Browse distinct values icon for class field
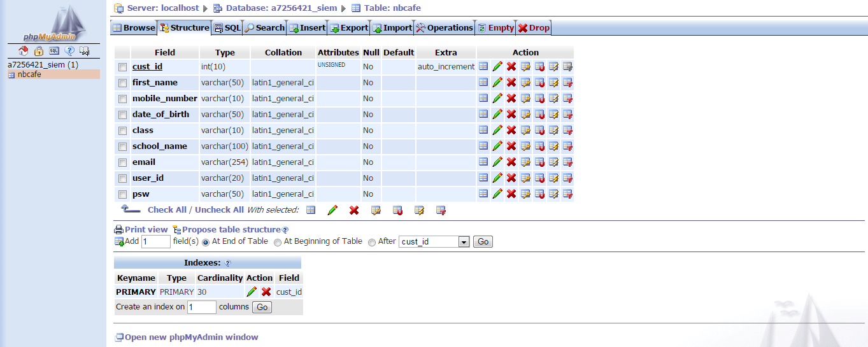This screenshot has height=347, width=868. [483, 130]
